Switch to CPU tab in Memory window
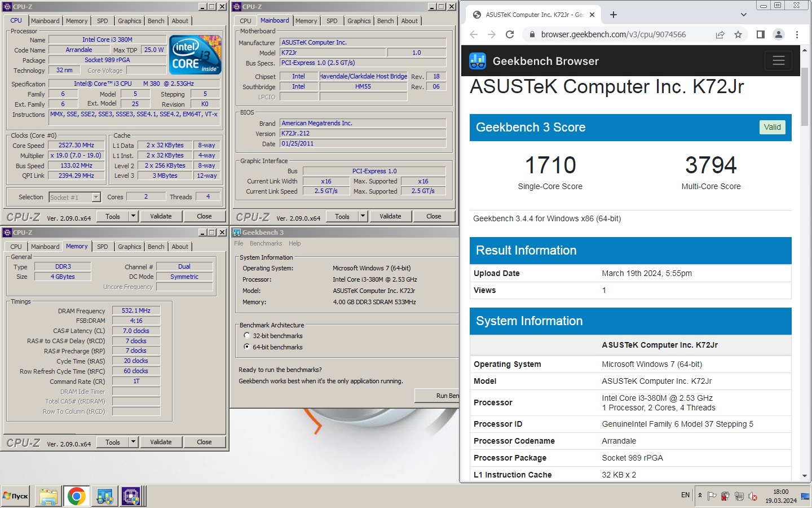Viewport: 812px width, 508px height. (x=16, y=247)
